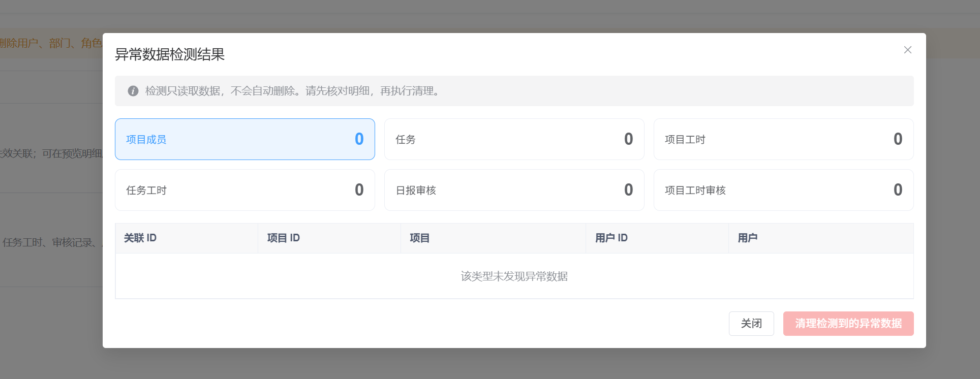Click the 检测只读取数据 notice text

pos(292,91)
